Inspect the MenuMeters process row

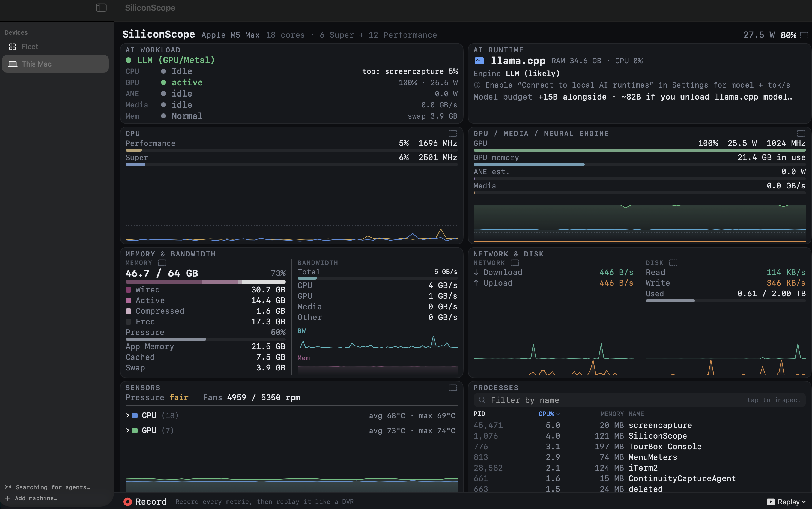(x=640, y=457)
